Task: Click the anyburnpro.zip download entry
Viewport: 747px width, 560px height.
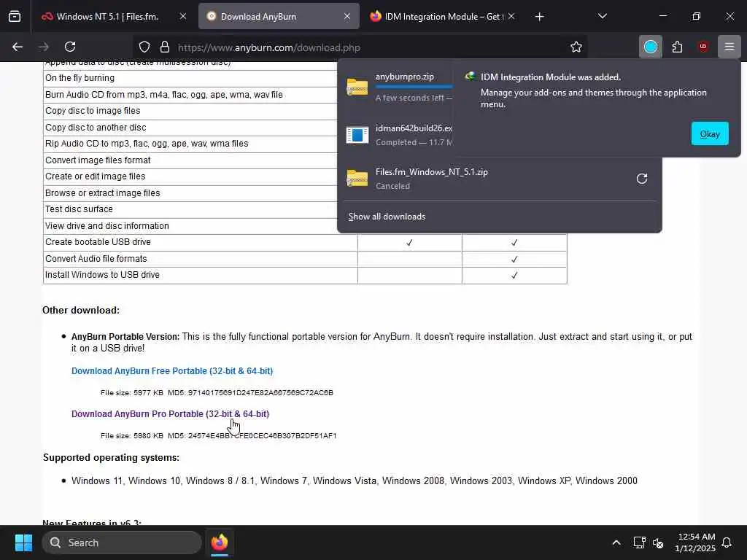Action: click(398, 87)
